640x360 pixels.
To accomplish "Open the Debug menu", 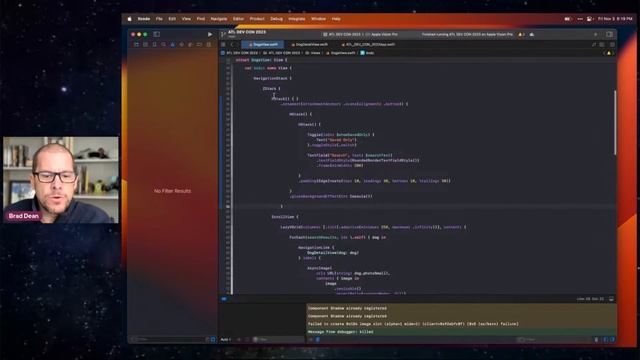I will pos(276,19).
